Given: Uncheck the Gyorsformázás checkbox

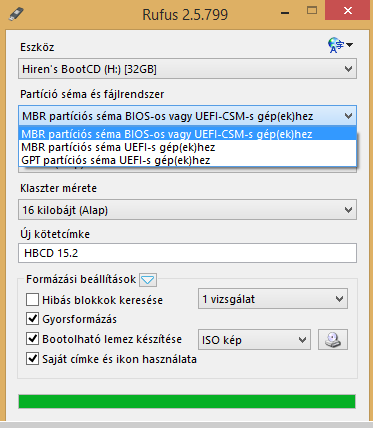Looking at the screenshot, I should (x=32, y=319).
